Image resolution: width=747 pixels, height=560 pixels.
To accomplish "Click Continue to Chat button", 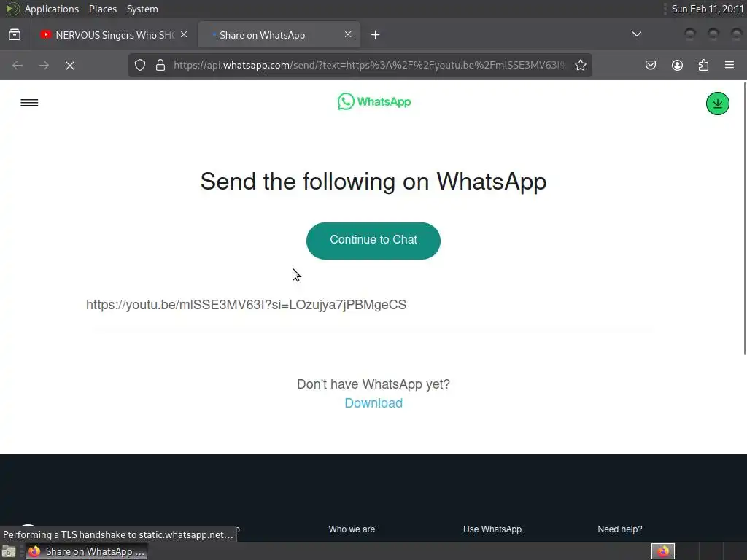I will pyautogui.click(x=373, y=241).
